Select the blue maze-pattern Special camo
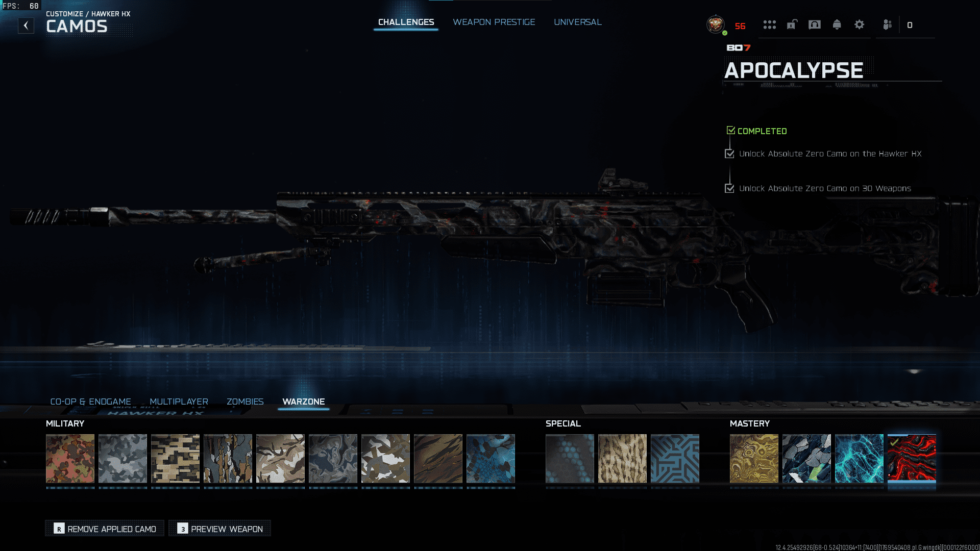Viewport: 980px width, 551px height. 675,459
